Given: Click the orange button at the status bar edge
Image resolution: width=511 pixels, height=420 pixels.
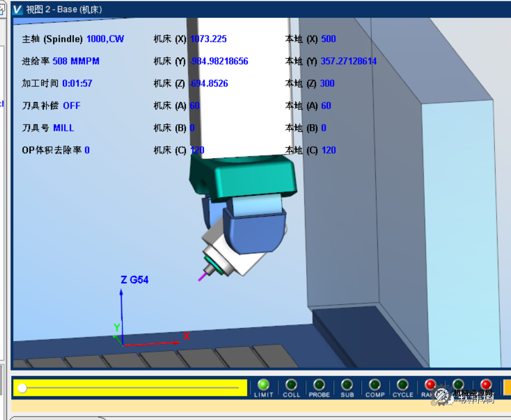Looking at the screenshot, I should (x=507, y=387).
